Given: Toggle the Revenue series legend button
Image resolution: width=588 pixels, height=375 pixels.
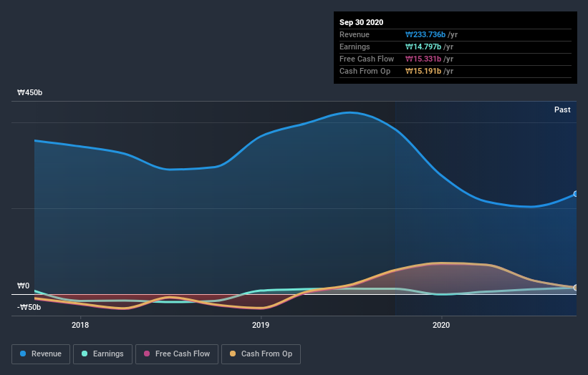Looking at the screenshot, I should [41, 354].
